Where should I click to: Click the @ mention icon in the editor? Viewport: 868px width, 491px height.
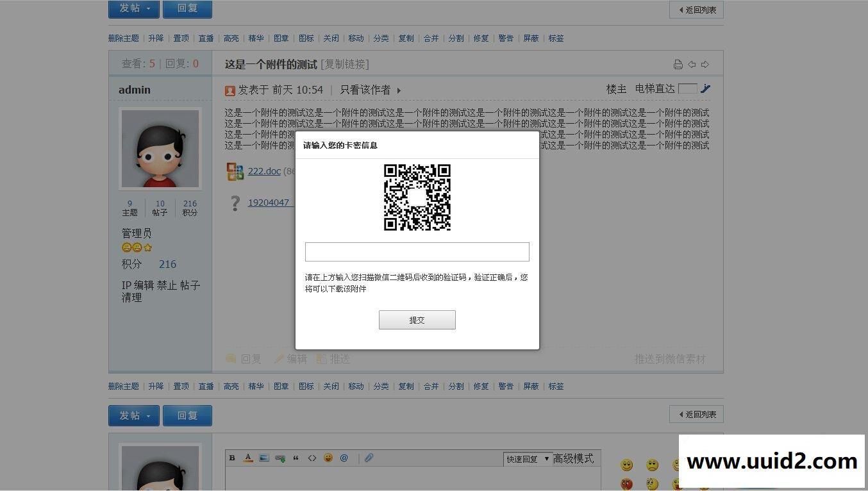(344, 458)
